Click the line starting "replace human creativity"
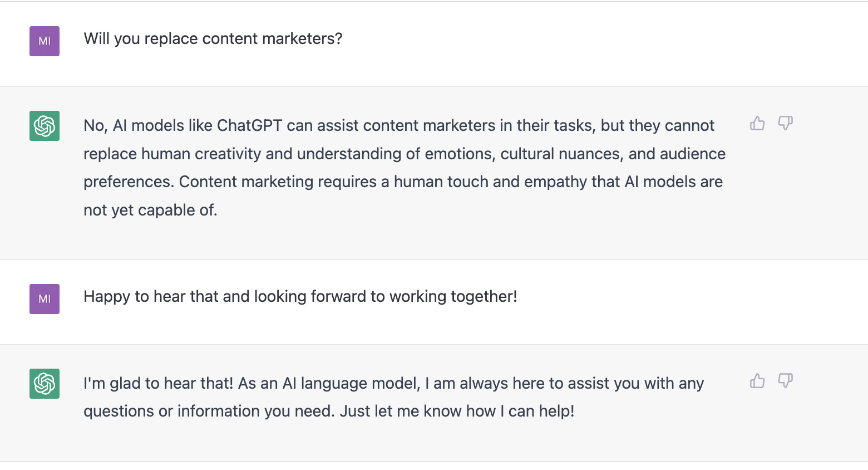 405,154
